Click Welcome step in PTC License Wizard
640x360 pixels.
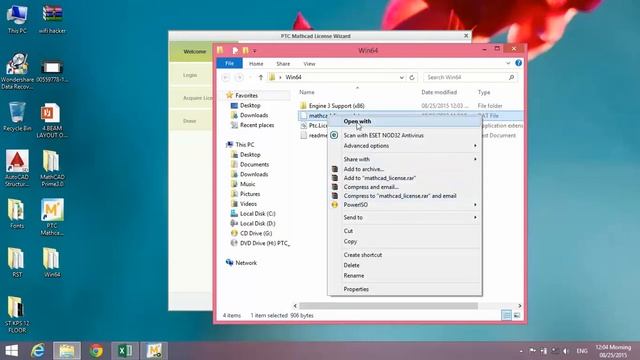[194, 51]
